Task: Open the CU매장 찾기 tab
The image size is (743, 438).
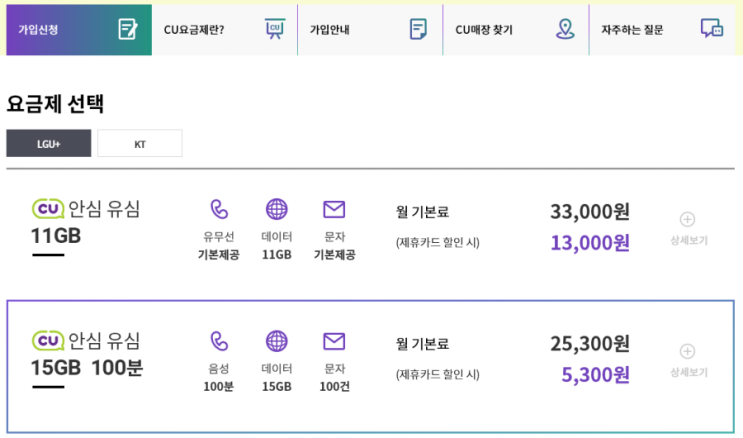Action: click(516, 30)
